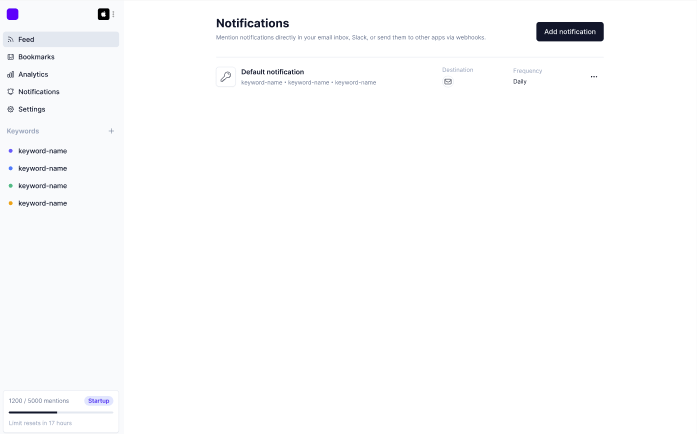Open the Default notification ellipsis menu
697x434 pixels.
click(x=594, y=77)
